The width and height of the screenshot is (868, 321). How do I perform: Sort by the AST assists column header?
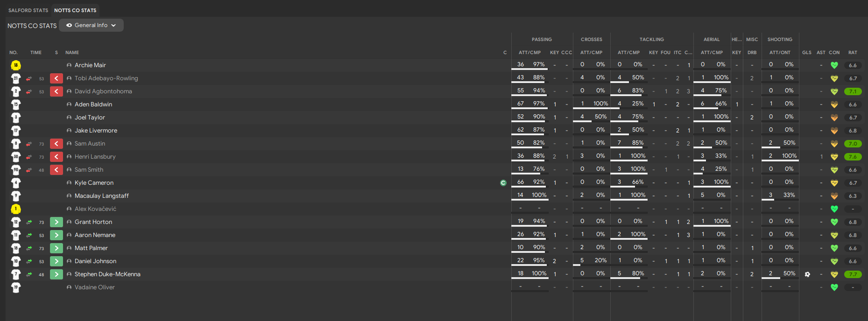coord(821,53)
